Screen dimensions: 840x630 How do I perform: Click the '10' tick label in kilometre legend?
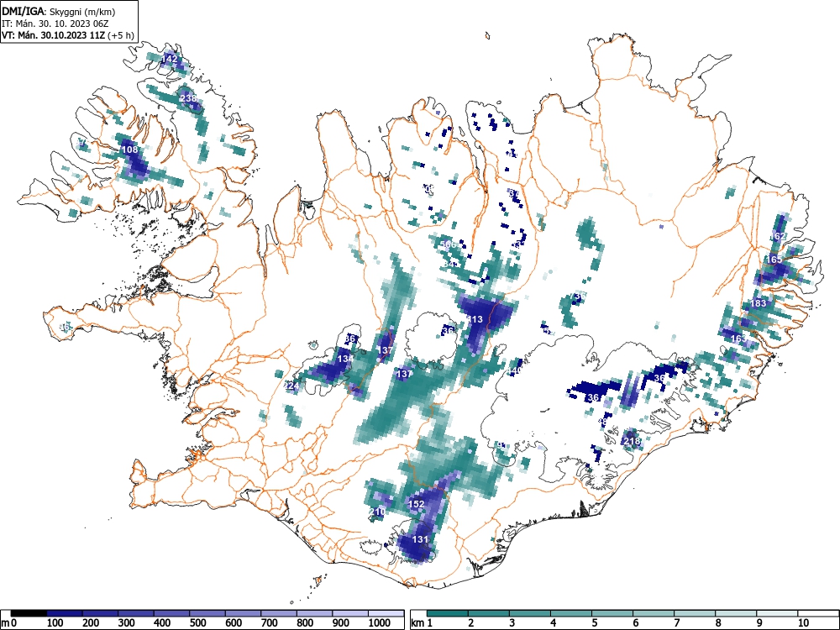pyautogui.click(x=802, y=623)
